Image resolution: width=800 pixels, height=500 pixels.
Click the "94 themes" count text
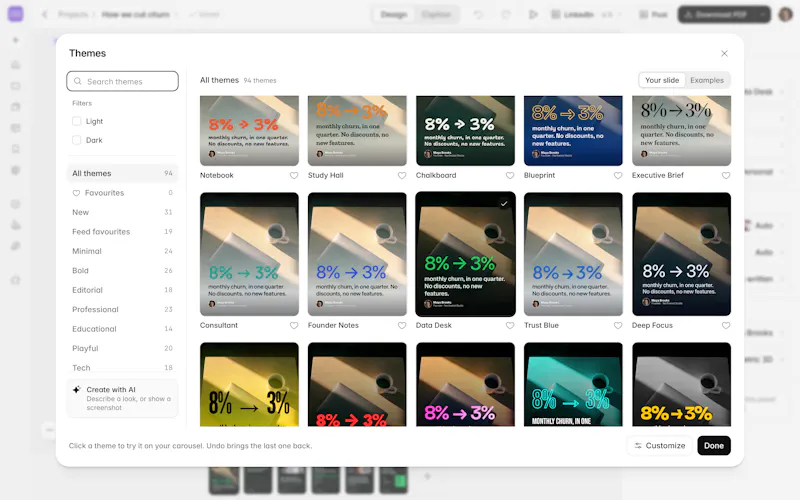point(260,81)
